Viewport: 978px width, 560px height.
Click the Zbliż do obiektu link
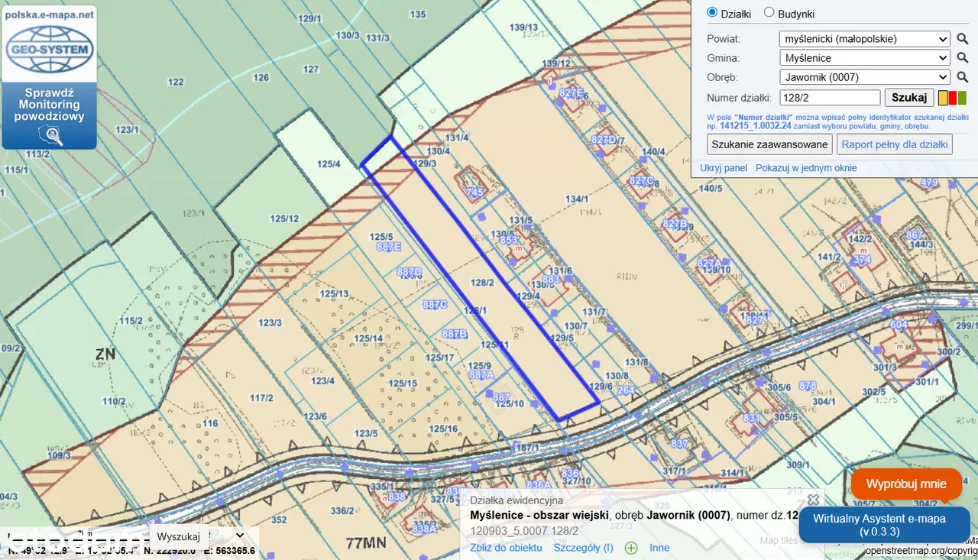click(506, 548)
